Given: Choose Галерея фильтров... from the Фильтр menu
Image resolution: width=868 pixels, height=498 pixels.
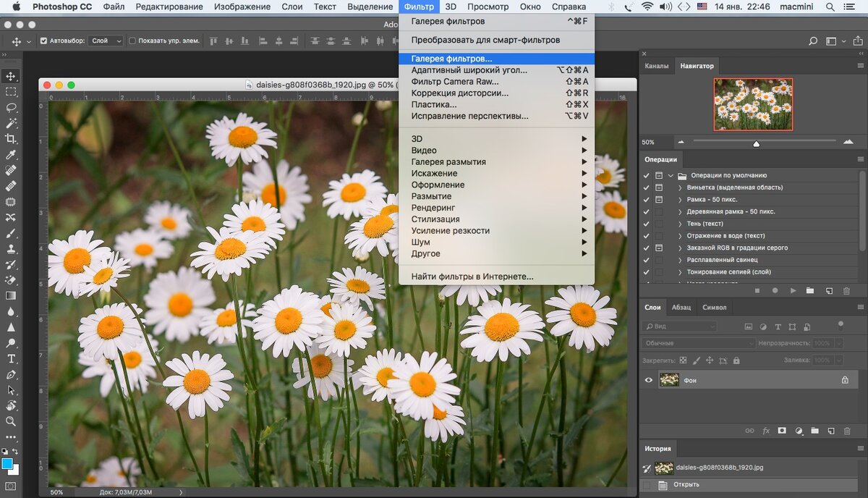Looking at the screenshot, I should (496, 59).
